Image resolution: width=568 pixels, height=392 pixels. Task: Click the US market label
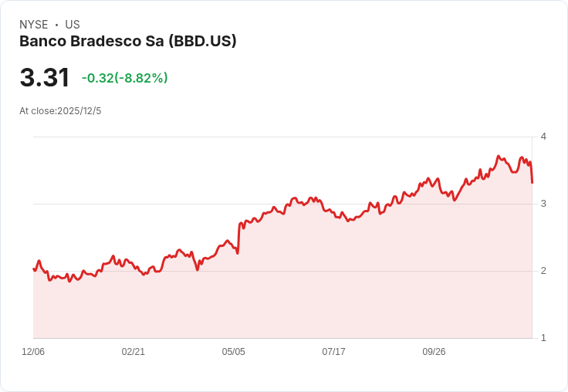(73, 25)
